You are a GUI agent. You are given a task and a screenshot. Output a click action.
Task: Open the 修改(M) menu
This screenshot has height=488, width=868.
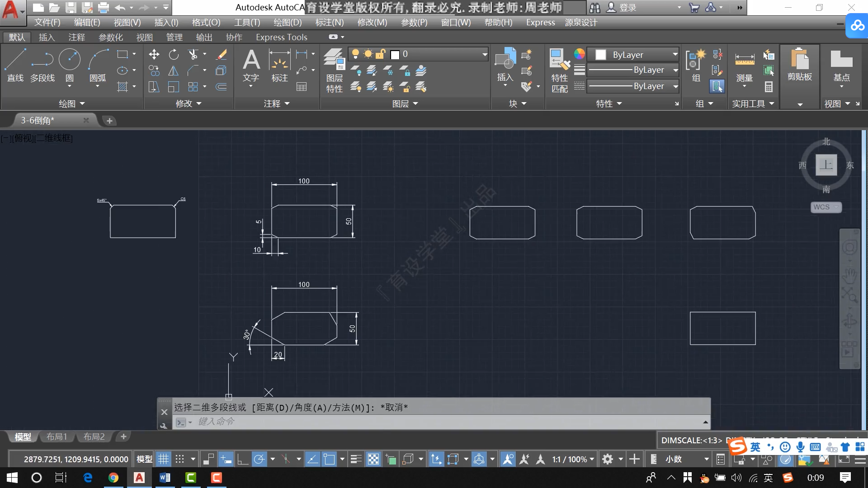tap(372, 23)
